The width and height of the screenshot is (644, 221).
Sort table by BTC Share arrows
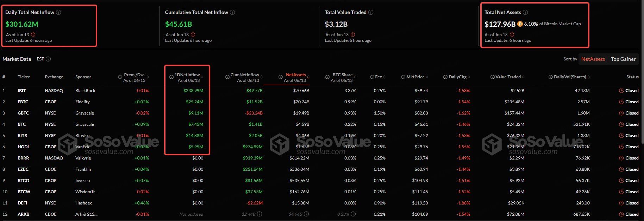(x=355, y=77)
